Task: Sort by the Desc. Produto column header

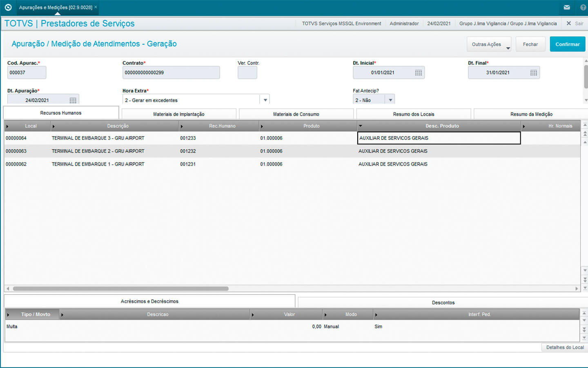Action: [x=442, y=126]
